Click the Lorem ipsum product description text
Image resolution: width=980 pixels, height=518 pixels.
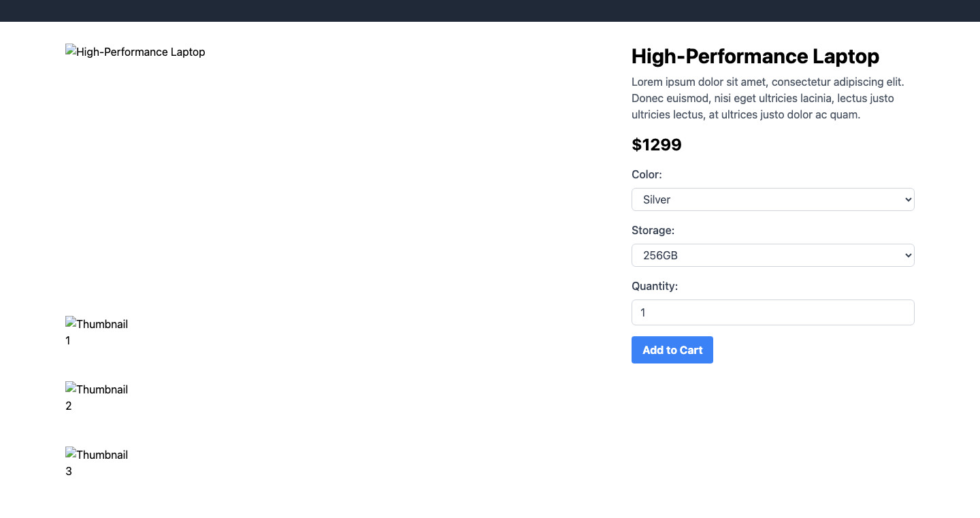pos(768,98)
